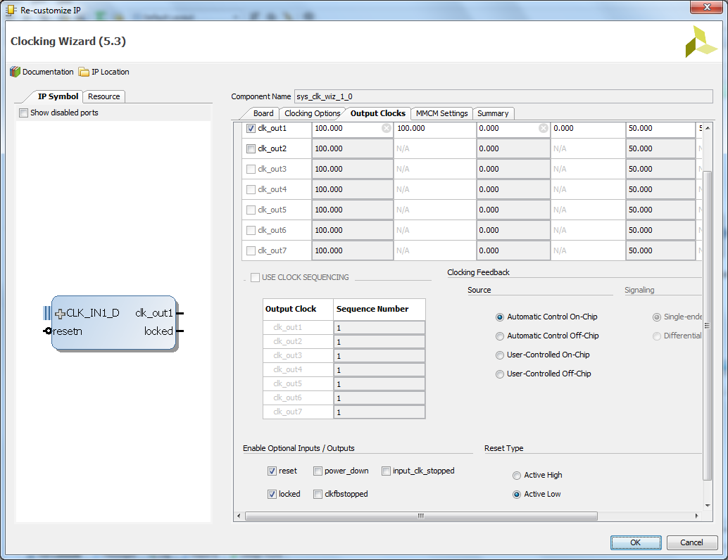Edit the Component Name field
This screenshot has width=728, height=560.
tap(503, 96)
